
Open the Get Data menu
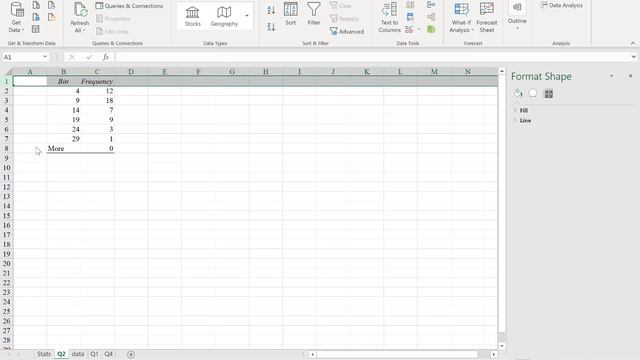click(x=17, y=17)
